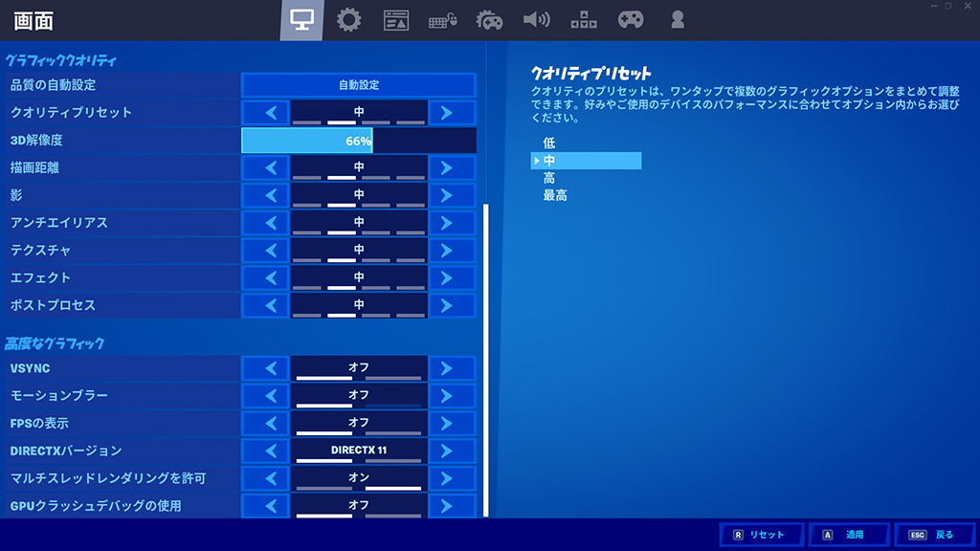Viewport: 980px width, 551px height.
Task: Lower テクスチャ quality with left arrow
Action: 266,250
